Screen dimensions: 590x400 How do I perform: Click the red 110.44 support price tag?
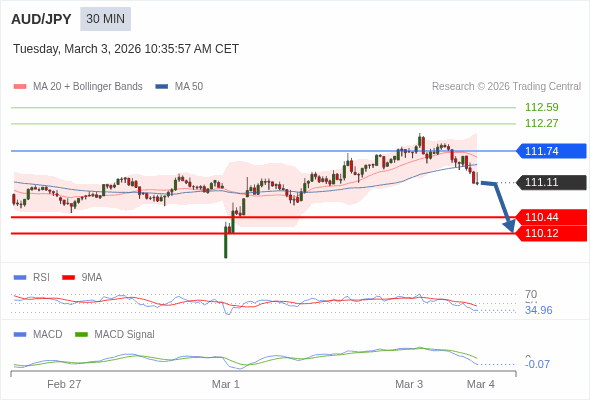(551, 217)
